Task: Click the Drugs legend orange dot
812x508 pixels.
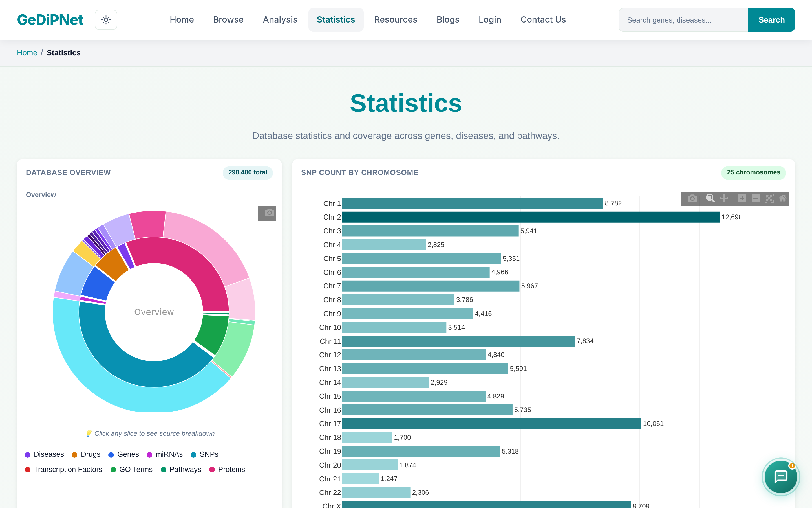Action: pyautogui.click(x=74, y=455)
